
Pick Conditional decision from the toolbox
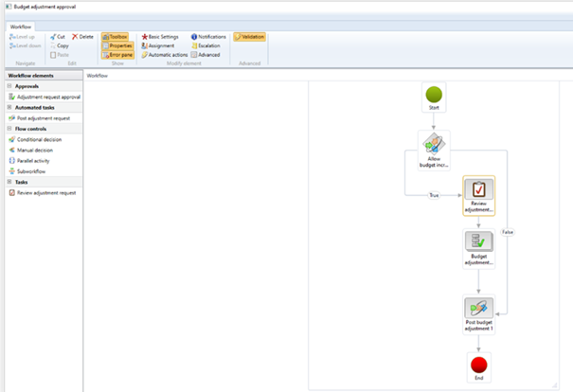(x=38, y=139)
